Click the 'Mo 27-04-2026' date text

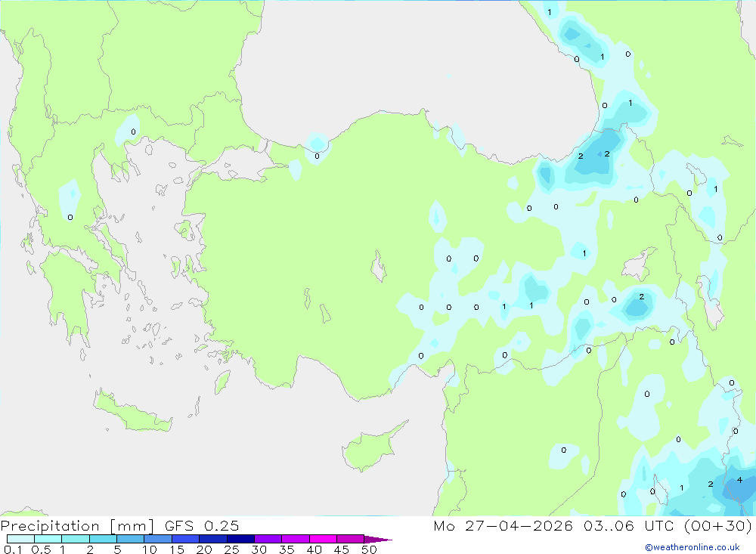(503, 526)
